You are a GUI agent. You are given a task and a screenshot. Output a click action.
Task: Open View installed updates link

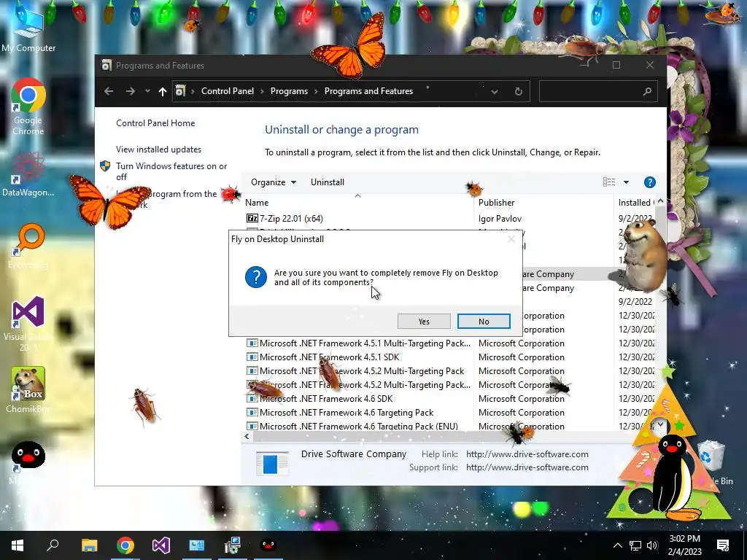click(x=158, y=149)
